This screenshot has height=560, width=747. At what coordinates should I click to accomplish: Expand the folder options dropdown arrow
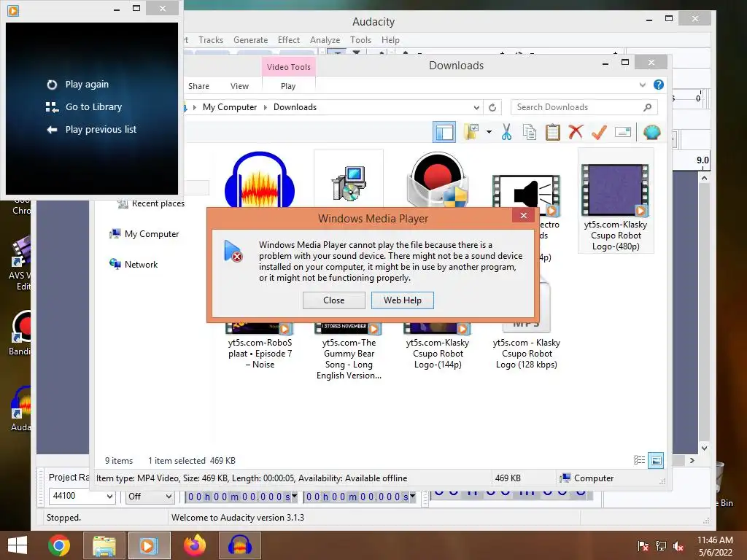click(x=489, y=132)
